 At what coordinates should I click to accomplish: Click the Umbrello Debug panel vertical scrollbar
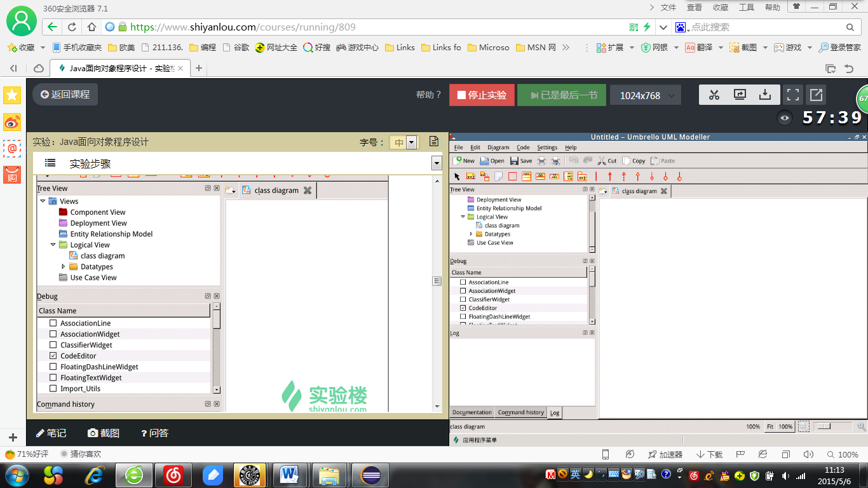tap(592, 295)
